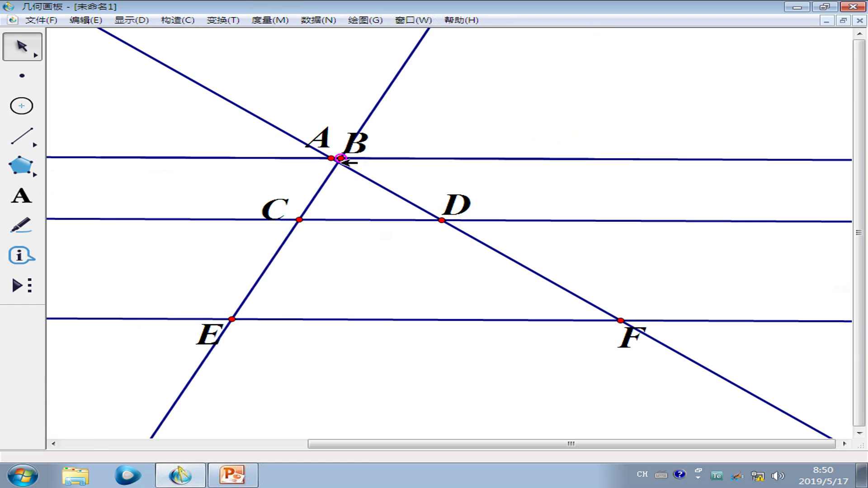Expand Arrow tool flyout triangle

36,56
